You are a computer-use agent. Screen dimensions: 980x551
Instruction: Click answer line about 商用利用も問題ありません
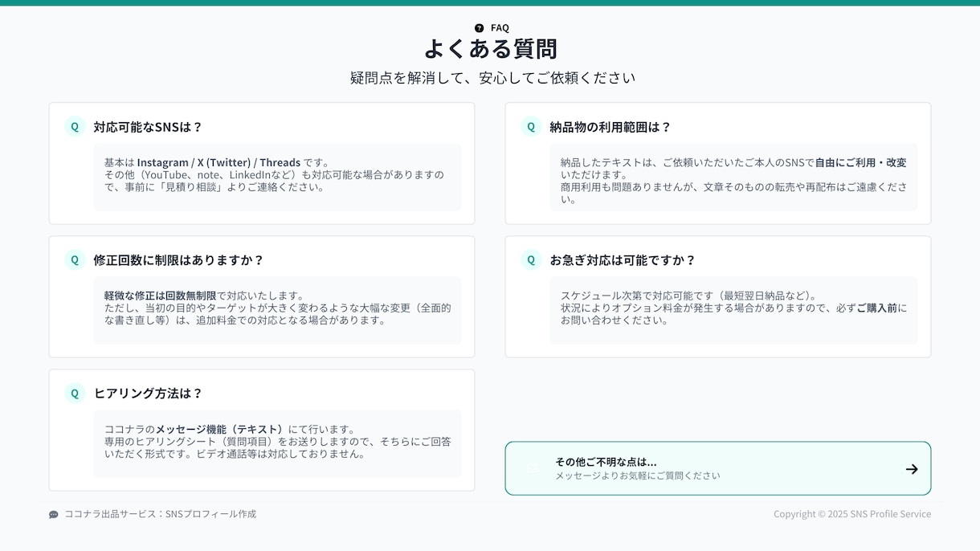coord(733,187)
